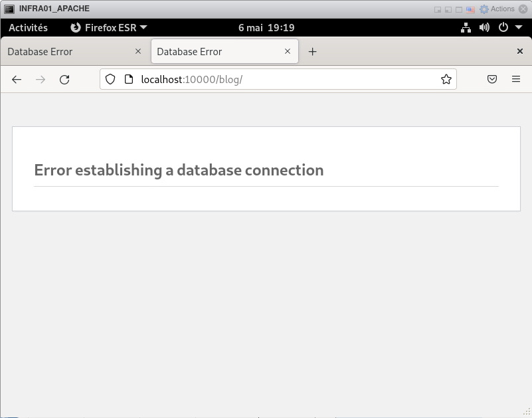
Task: Close the first Database Error tab
Action: 138,51
